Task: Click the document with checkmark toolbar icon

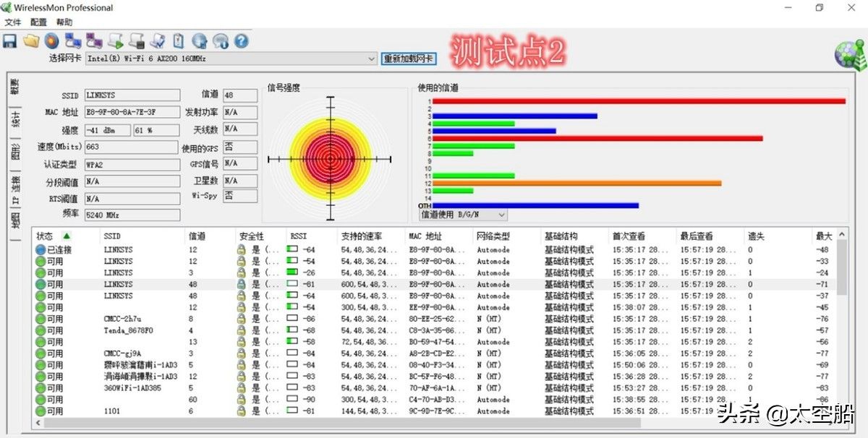Action: (158, 41)
